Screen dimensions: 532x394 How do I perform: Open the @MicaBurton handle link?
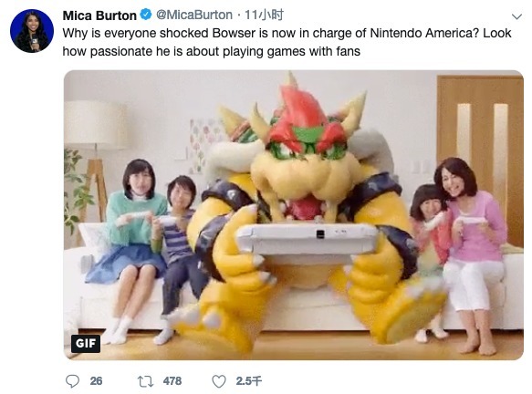pos(194,15)
